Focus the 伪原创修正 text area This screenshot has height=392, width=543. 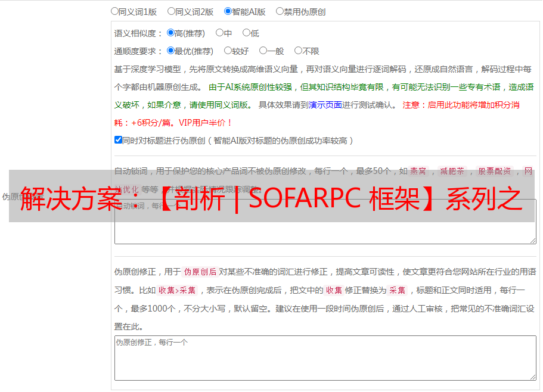[x=325, y=357]
